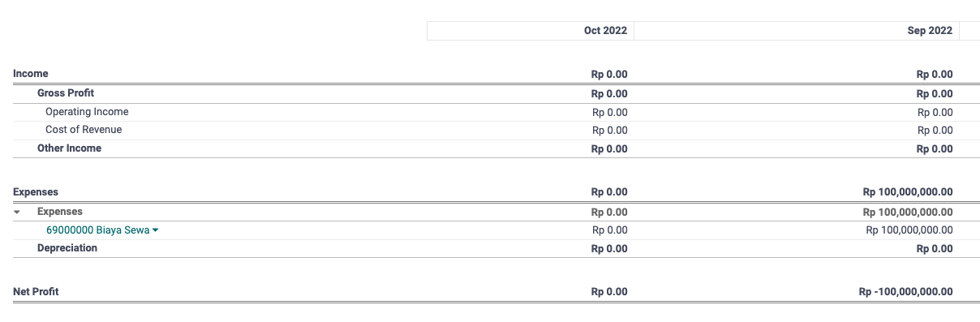The height and width of the screenshot is (322, 980).
Task: Open the 69000000 Biaya Sewa account link
Action: 97,230
